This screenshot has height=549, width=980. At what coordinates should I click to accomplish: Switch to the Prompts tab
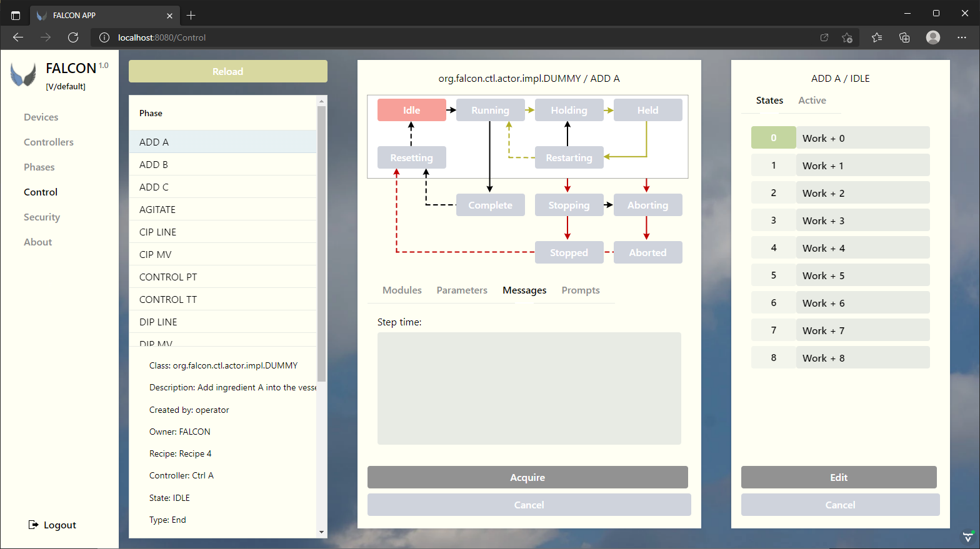point(581,290)
